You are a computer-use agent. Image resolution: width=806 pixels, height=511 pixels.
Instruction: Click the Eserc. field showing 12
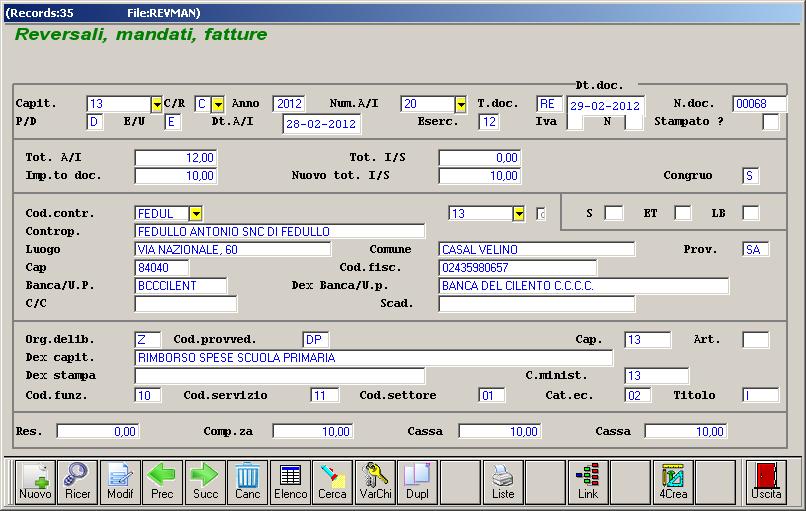coord(489,122)
